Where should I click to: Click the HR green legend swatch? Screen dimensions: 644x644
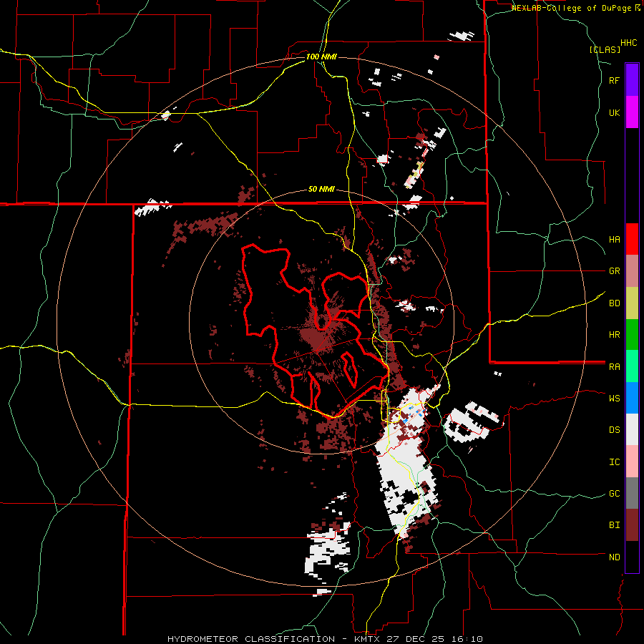point(632,335)
